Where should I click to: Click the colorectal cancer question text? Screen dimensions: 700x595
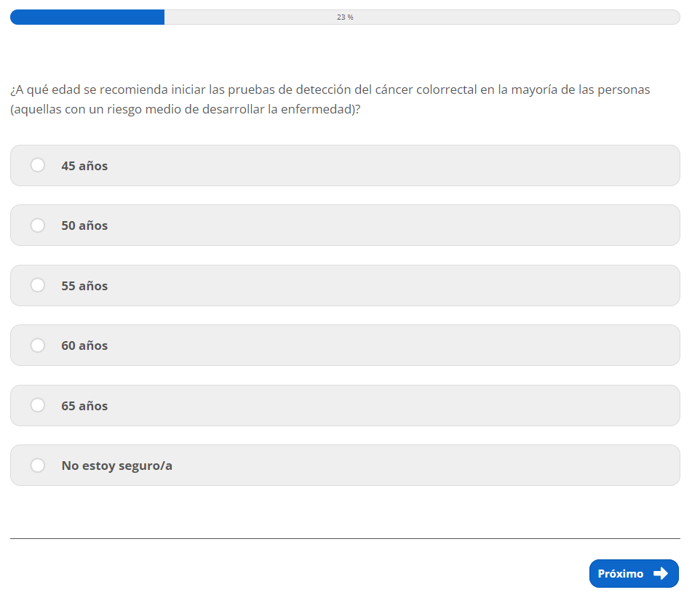click(330, 90)
